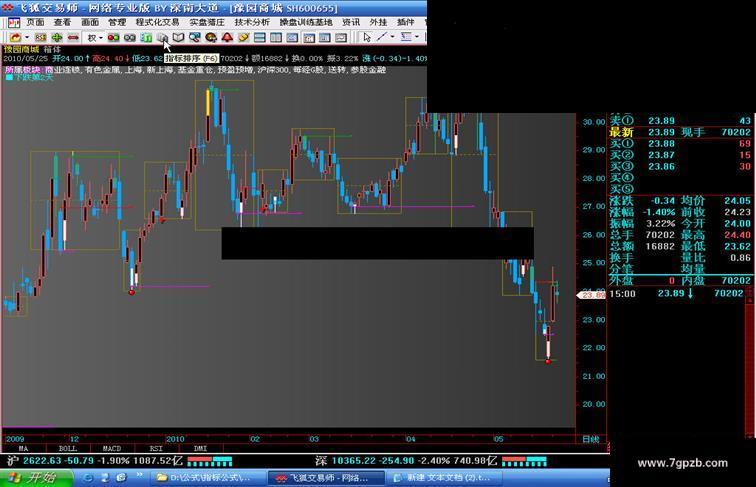Click the second small chart panel icon
This screenshot has height=487, width=756.
click(x=325, y=37)
